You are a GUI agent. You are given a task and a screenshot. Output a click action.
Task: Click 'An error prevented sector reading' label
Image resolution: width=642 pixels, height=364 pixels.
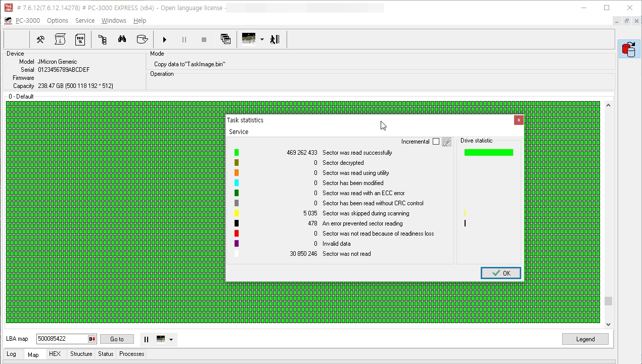pyautogui.click(x=362, y=223)
